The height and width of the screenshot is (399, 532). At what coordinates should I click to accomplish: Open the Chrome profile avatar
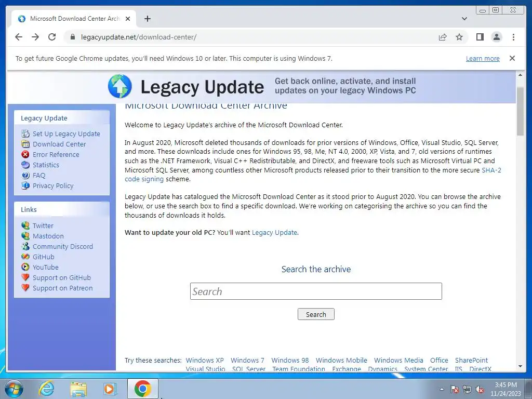coord(497,37)
